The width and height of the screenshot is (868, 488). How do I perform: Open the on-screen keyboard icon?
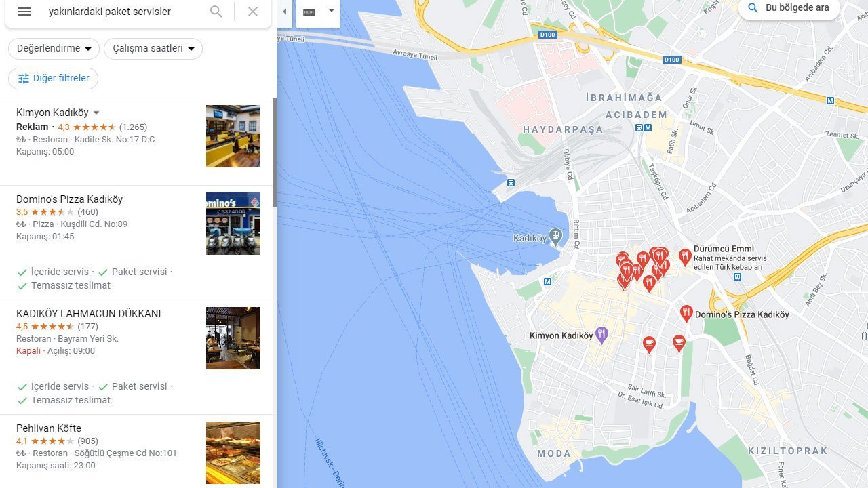click(309, 12)
